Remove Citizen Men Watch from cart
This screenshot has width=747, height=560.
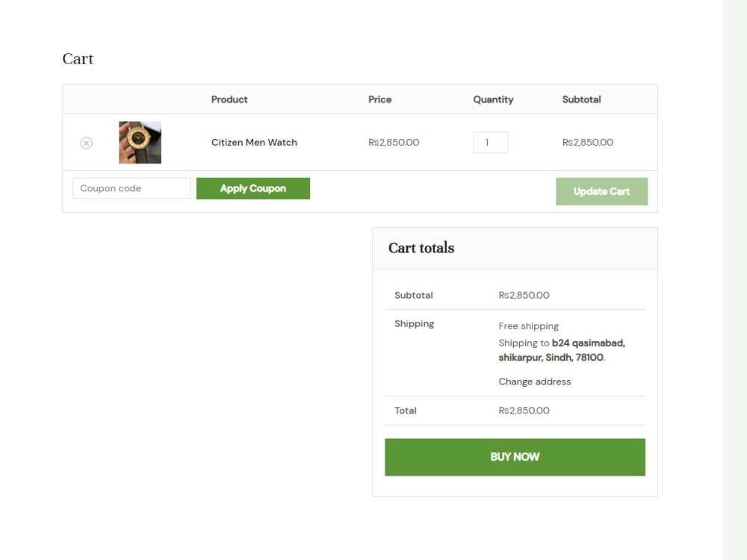click(86, 143)
